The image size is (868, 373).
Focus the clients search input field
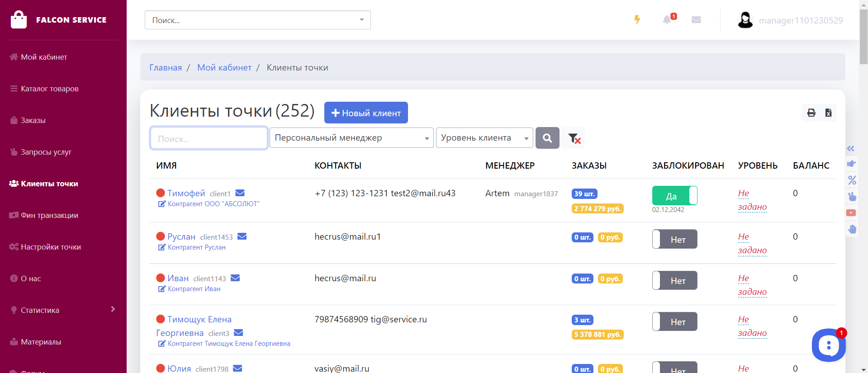pyautogui.click(x=209, y=138)
